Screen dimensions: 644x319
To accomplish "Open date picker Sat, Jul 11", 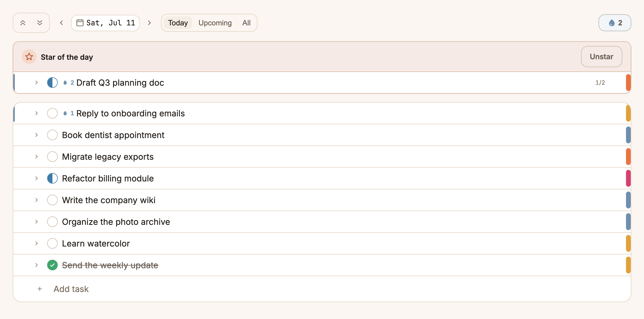I will (x=105, y=23).
